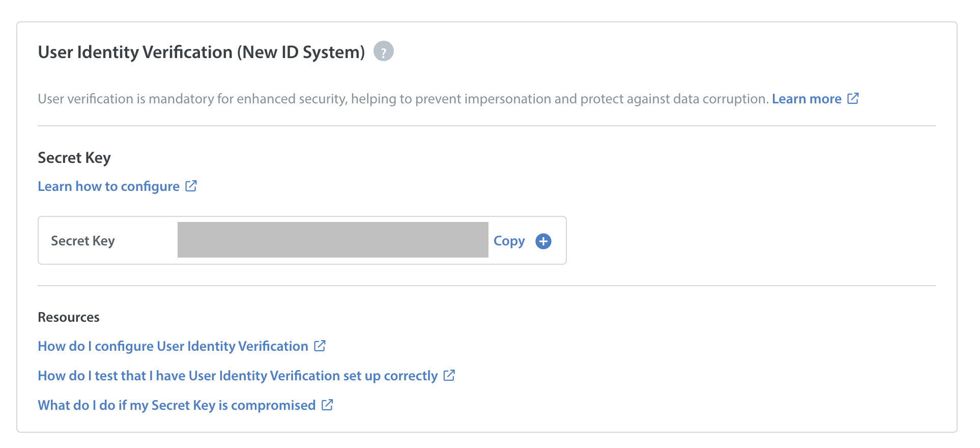Click the Resources heading
The width and height of the screenshot is (980, 448).
click(x=69, y=317)
